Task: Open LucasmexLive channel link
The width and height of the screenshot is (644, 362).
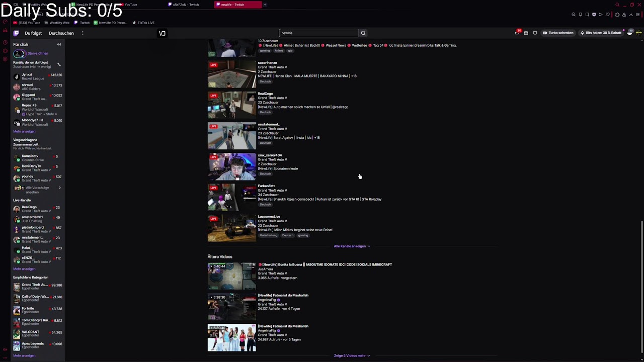Action: pos(269,217)
